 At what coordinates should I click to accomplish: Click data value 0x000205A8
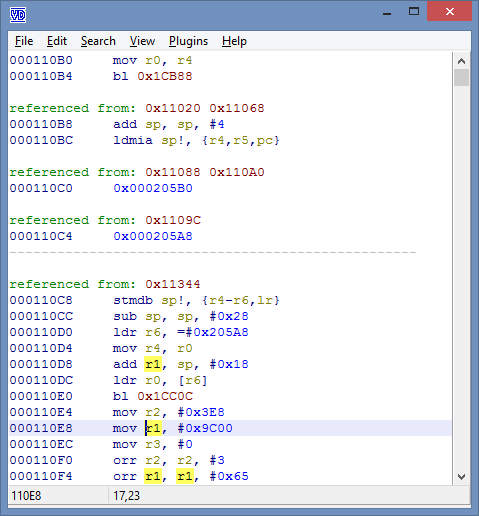153,236
